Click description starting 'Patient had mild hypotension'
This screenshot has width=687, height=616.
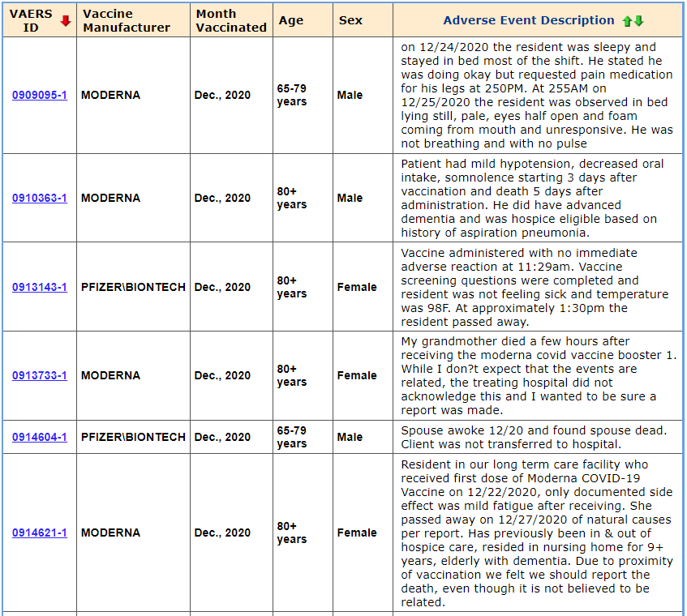click(532, 198)
